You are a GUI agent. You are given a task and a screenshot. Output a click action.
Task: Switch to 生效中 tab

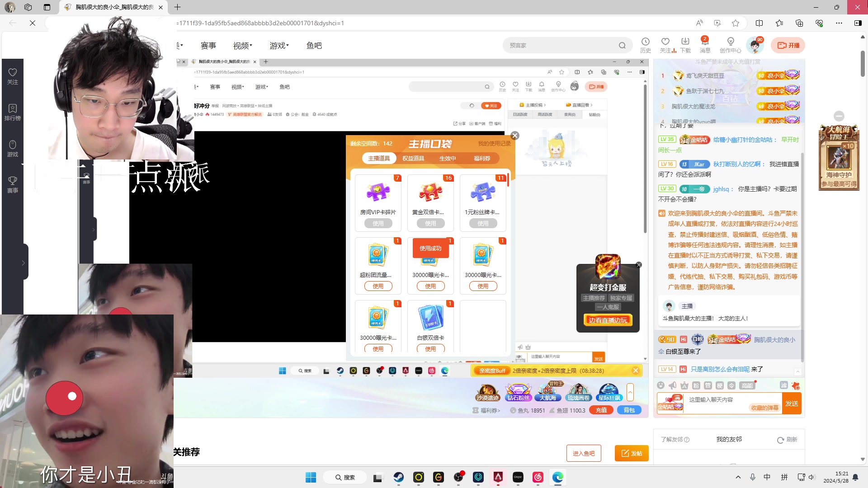(x=448, y=158)
